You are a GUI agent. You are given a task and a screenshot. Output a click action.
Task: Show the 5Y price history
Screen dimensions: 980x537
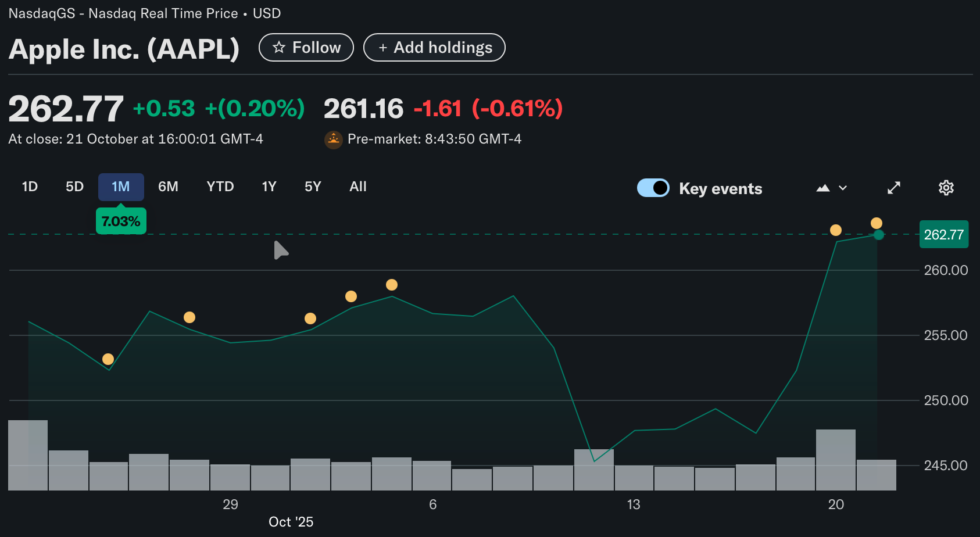click(313, 187)
